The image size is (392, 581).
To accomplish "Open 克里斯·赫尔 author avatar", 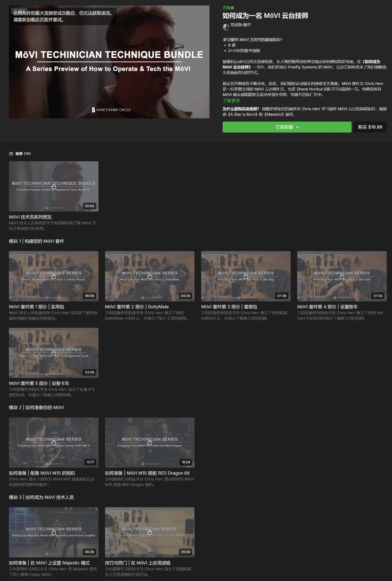I will pyautogui.click(x=226, y=27).
